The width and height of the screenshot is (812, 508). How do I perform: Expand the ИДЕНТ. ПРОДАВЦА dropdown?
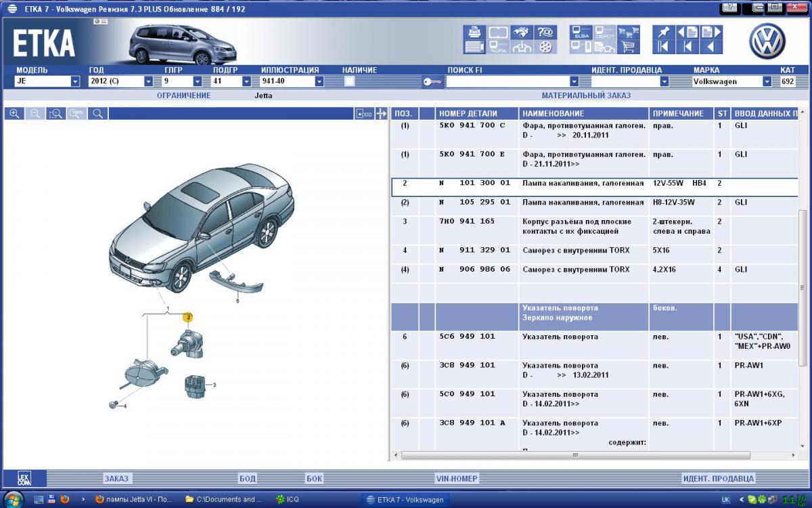(664, 81)
